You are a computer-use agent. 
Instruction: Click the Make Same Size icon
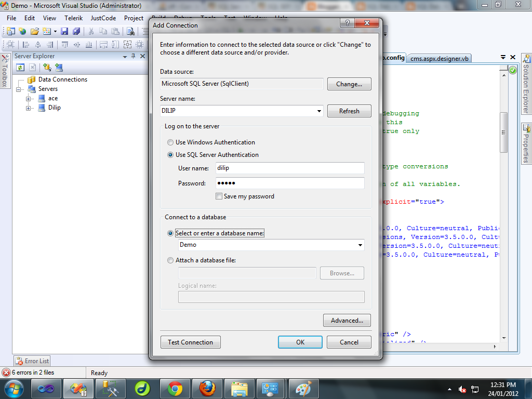128,45
